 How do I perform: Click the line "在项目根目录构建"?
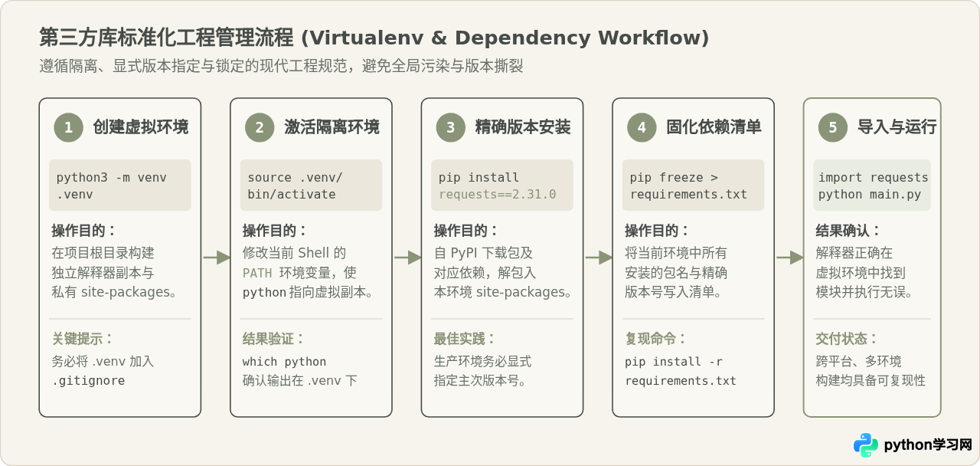pyautogui.click(x=103, y=253)
